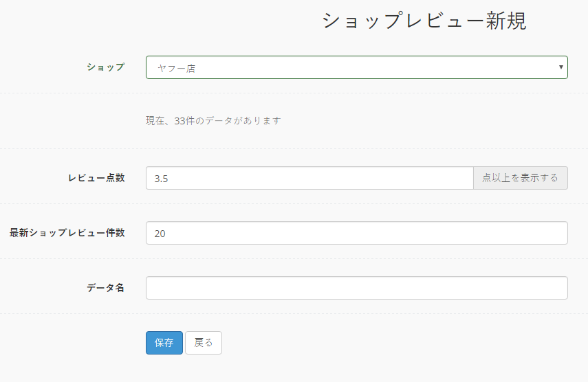Click the dropdown arrow of the shop selector
The image size is (588, 382).
pos(561,67)
